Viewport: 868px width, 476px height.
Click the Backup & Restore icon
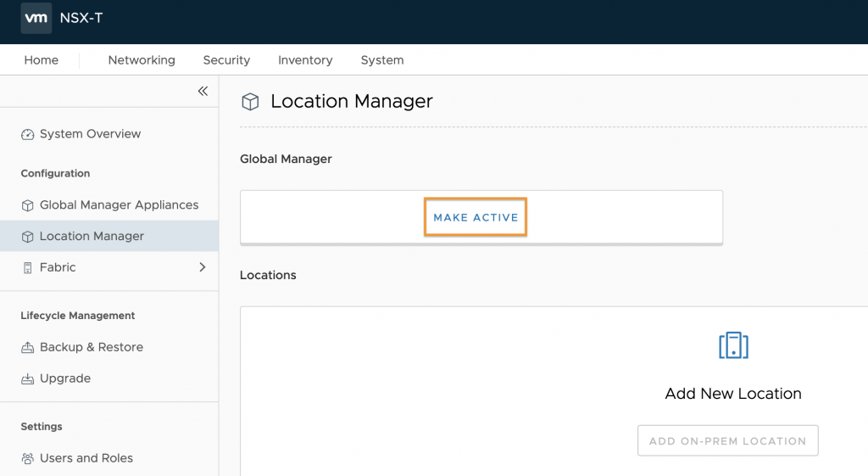pyautogui.click(x=27, y=348)
